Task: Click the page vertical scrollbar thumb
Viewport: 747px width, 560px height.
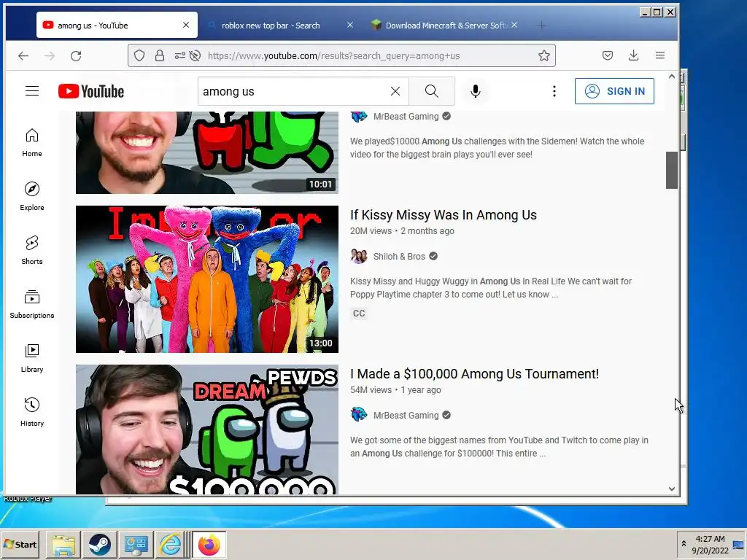Action: (x=672, y=170)
